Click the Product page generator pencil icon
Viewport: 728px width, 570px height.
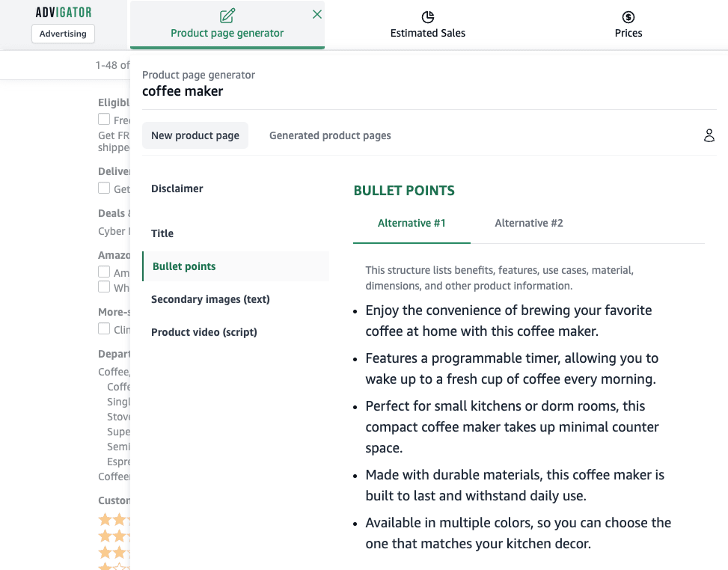coord(227,16)
